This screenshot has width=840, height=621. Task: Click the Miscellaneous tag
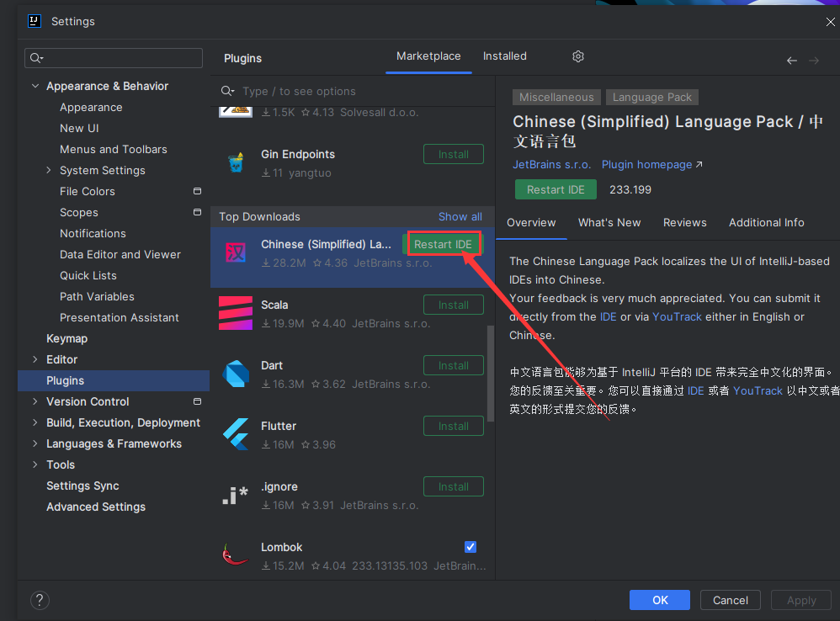[x=556, y=98]
